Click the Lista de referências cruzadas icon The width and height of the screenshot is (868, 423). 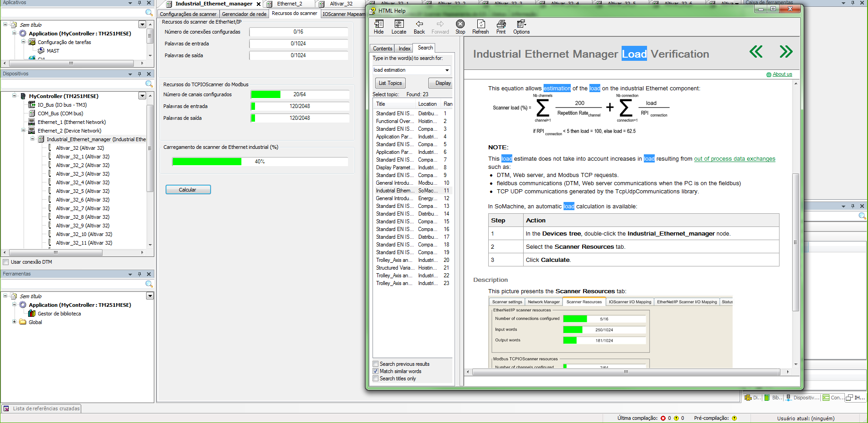pos(6,408)
